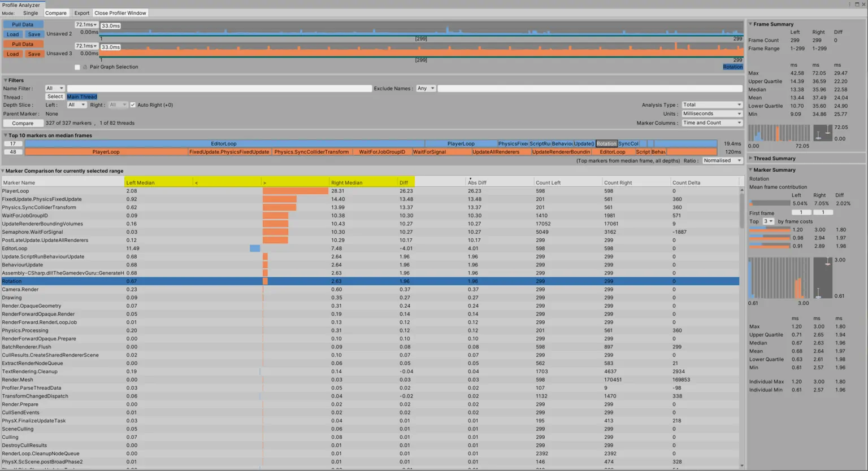Enable Pair Graph Selection
This screenshot has height=471, width=868.
pos(77,67)
